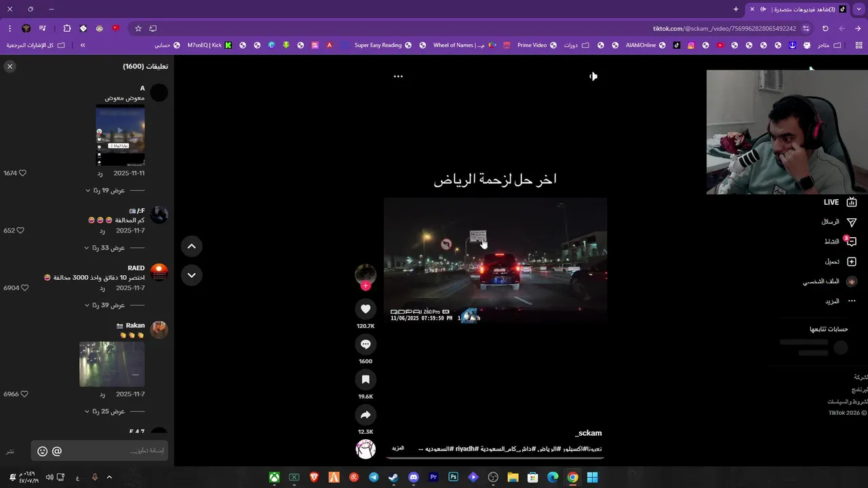
Task: Open the AlAhliOnline bookmark
Action: tap(646, 45)
